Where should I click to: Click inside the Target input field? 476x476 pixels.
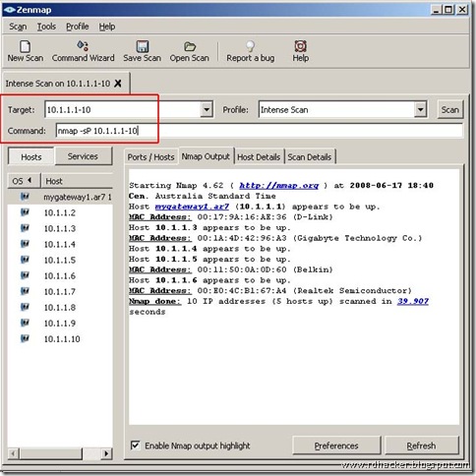(x=123, y=109)
